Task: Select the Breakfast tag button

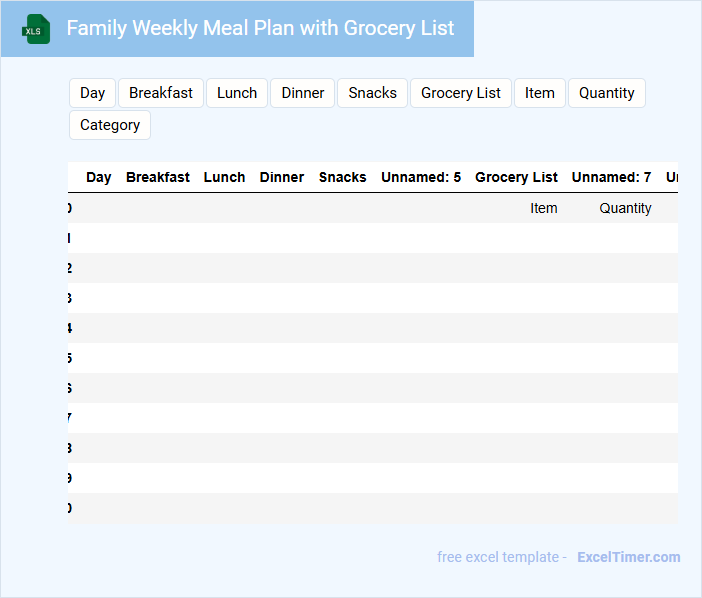Action: tap(161, 93)
